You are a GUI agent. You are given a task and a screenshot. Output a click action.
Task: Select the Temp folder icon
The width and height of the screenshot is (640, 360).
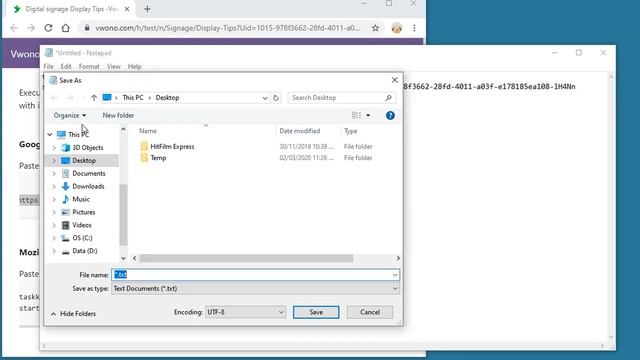point(144,158)
